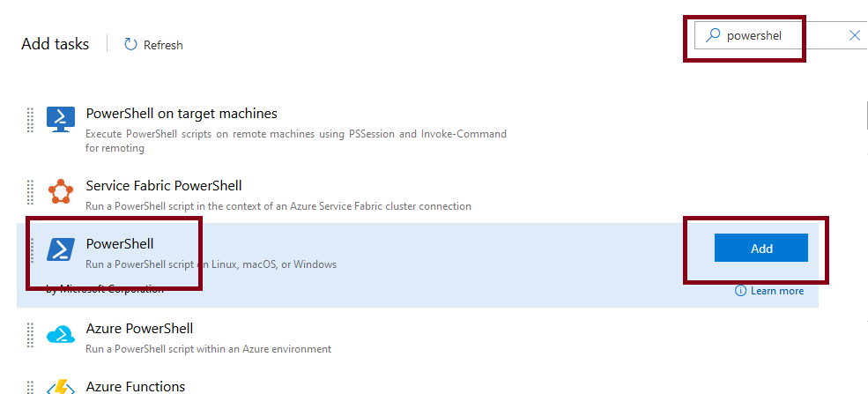Clear the search box with X
This screenshot has width=868, height=394.
point(854,35)
